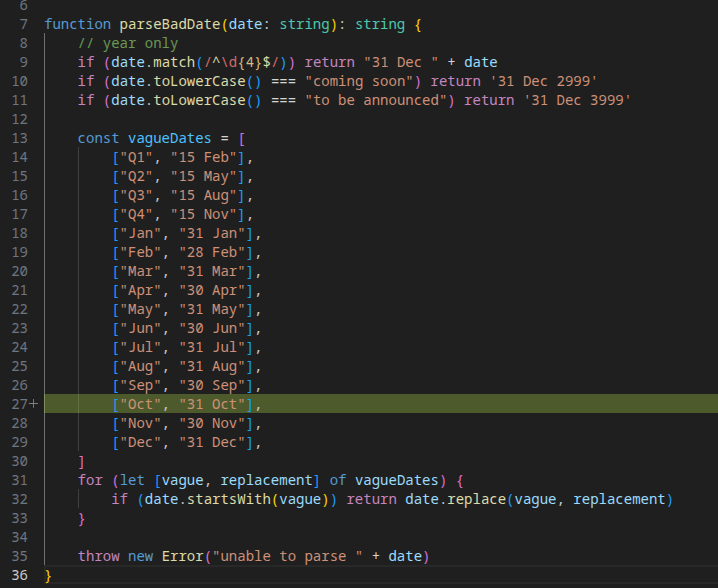Click the closing brace on line 36
718x588 pixels.
[48, 576]
